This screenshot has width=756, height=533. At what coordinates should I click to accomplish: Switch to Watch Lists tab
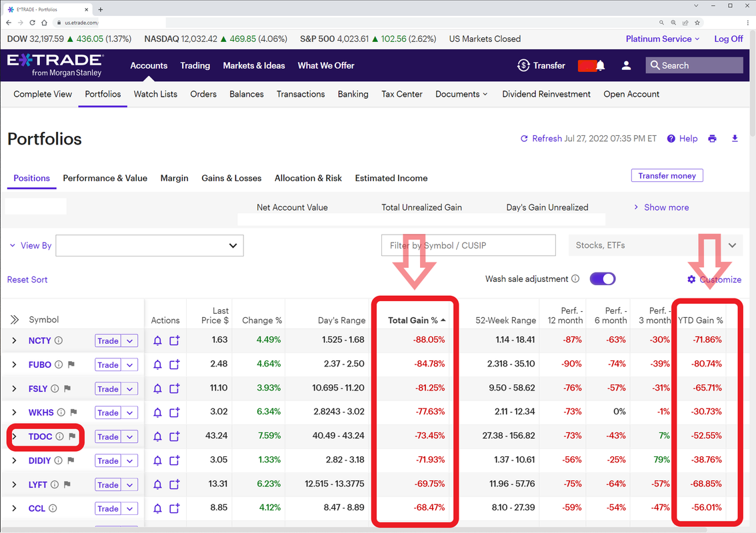[155, 95]
